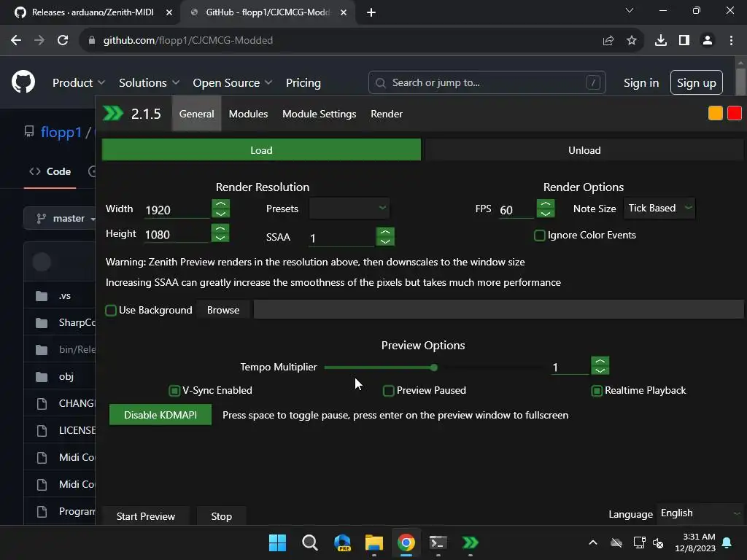
Task: Show hidden system tray icons
Action: point(592,542)
